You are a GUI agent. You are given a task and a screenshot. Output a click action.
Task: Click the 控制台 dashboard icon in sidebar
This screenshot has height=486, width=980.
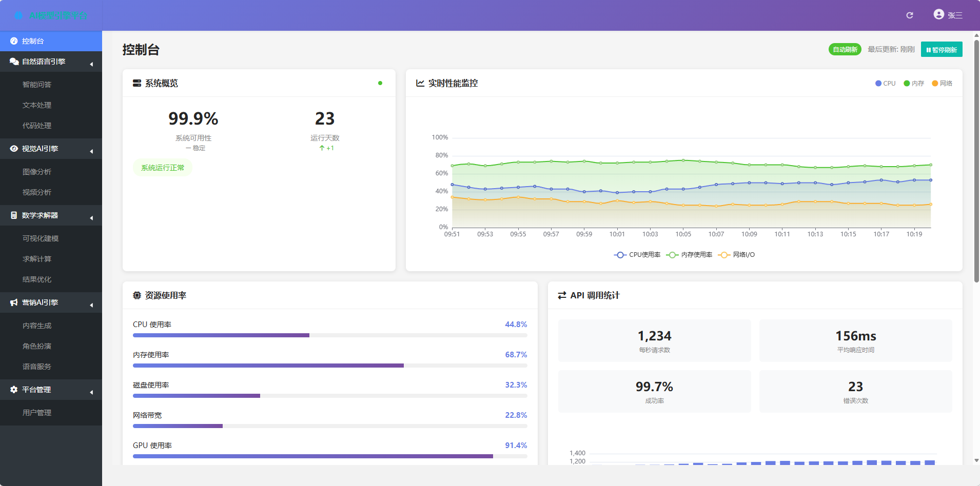pos(14,41)
